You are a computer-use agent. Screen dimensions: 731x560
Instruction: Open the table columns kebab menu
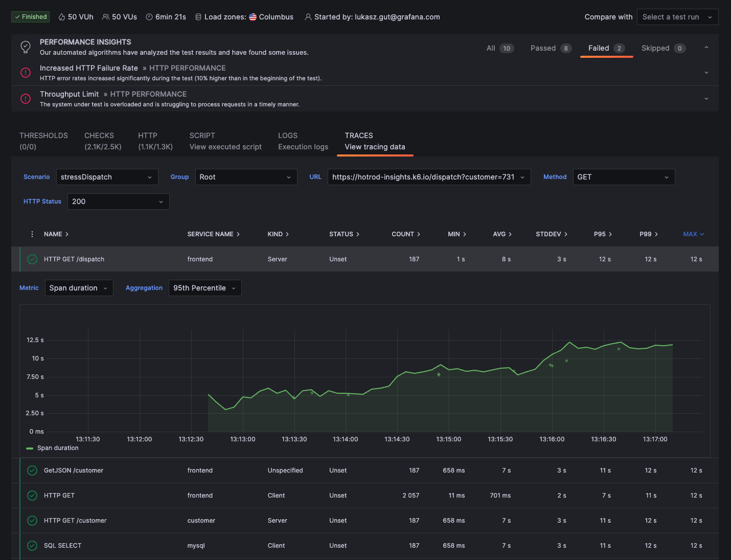pos(32,234)
